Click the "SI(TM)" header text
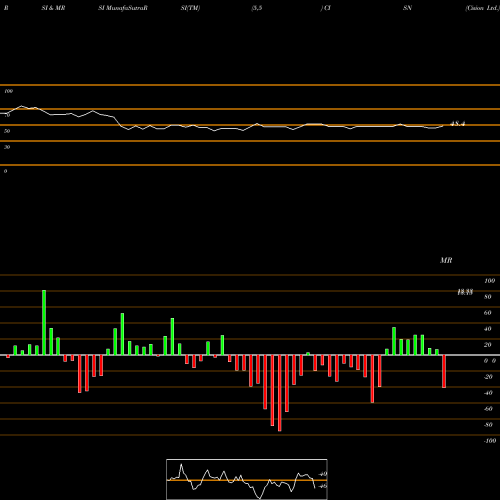The image size is (500, 500). pyautogui.click(x=190, y=8)
